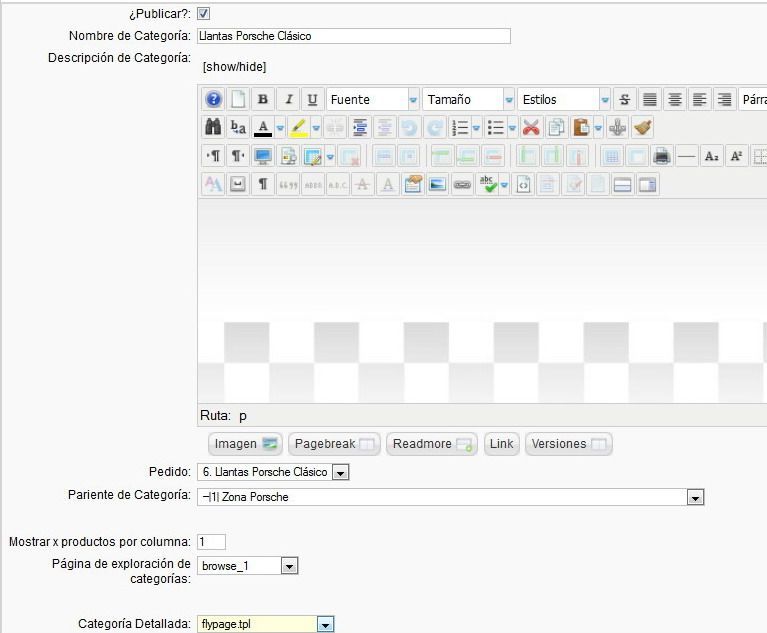Set left-to-right text direction
Screen dimensions: 767x633
pyautogui.click(x=213, y=157)
